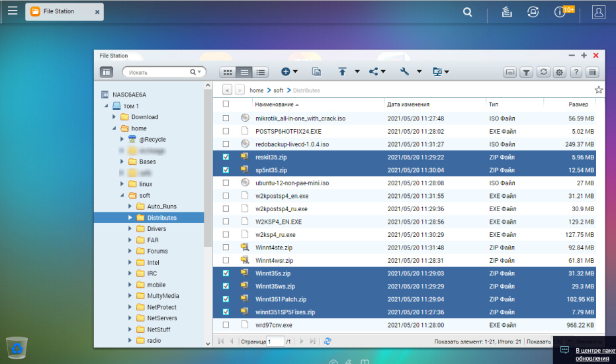Uncheck reskit35.zip checkbox
616x364 pixels.
point(226,157)
